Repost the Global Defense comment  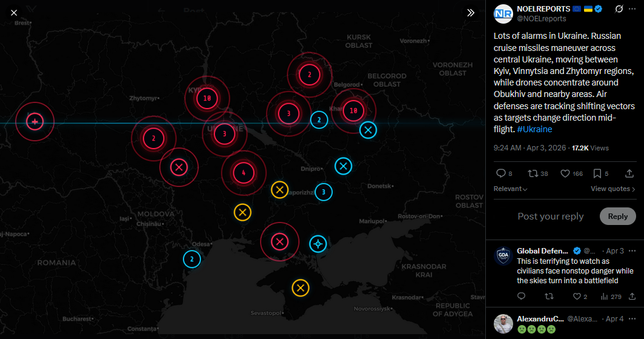[549, 297]
